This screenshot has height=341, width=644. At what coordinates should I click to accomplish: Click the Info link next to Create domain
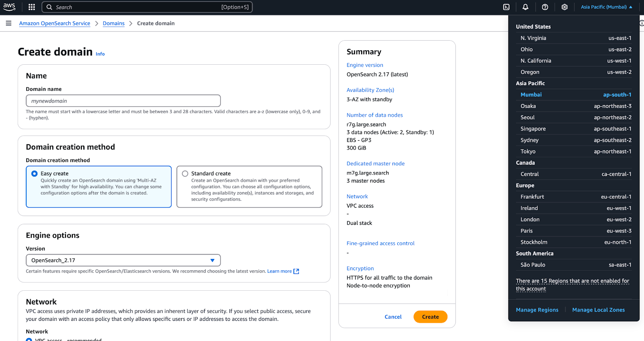pyautogui.click(x=100, y=54)
